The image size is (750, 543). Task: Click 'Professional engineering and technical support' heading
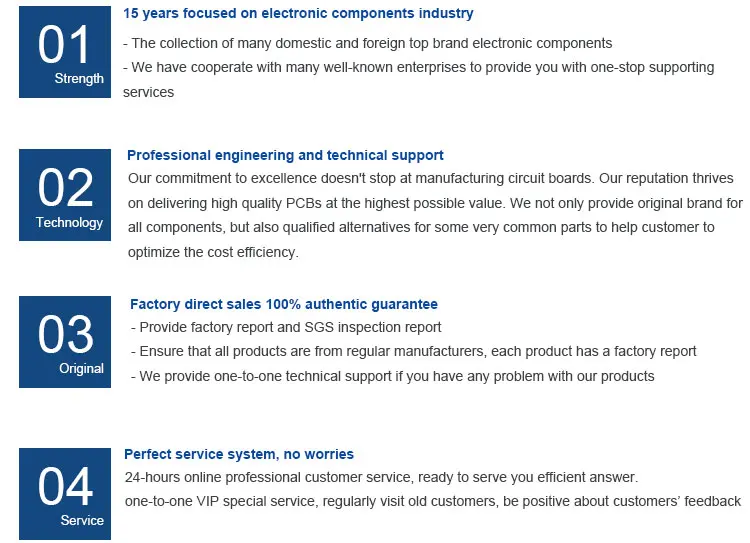click(x=285, y=155)
